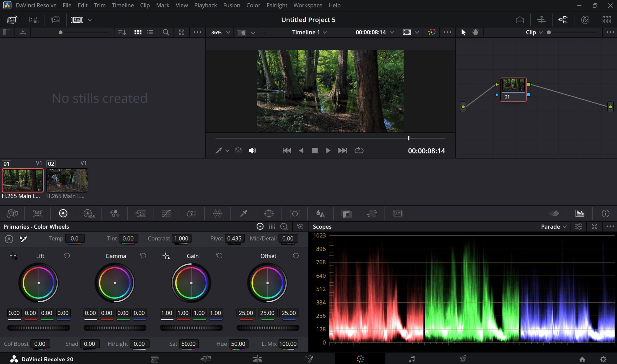Open the qualifier picker in viewer

click(x=219, y=150)
